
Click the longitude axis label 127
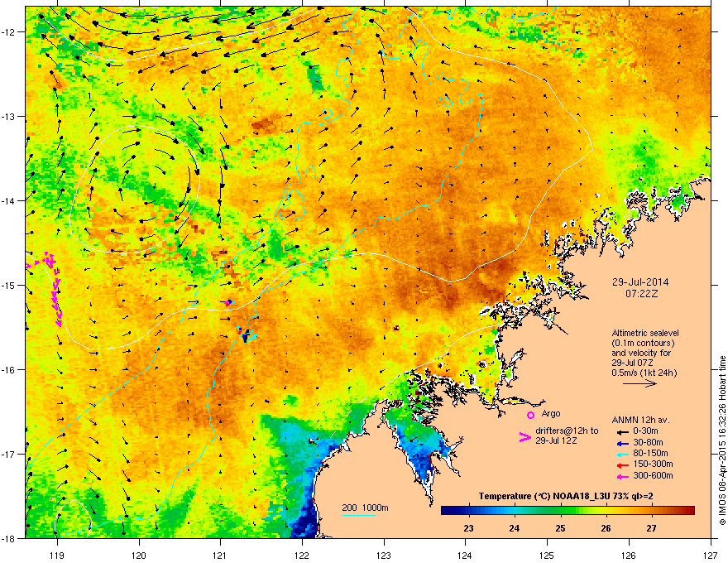pyautogui.click(x=711, y=555)
